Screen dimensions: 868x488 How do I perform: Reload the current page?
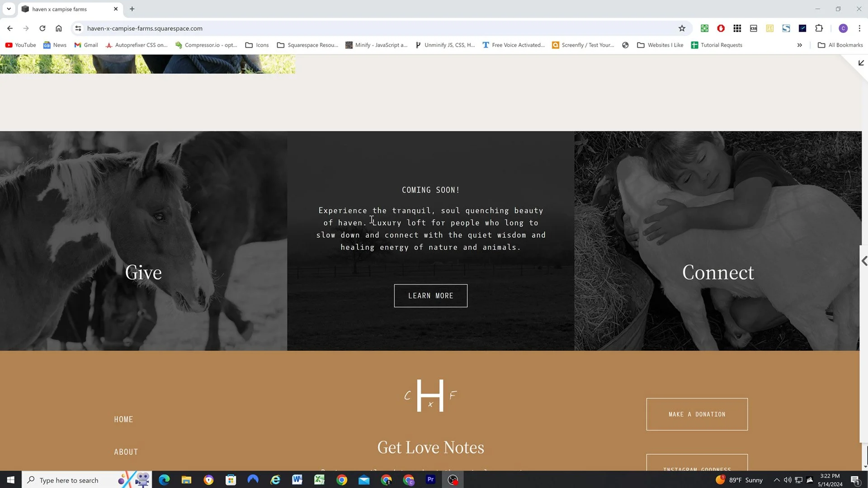tap(42, 28)
